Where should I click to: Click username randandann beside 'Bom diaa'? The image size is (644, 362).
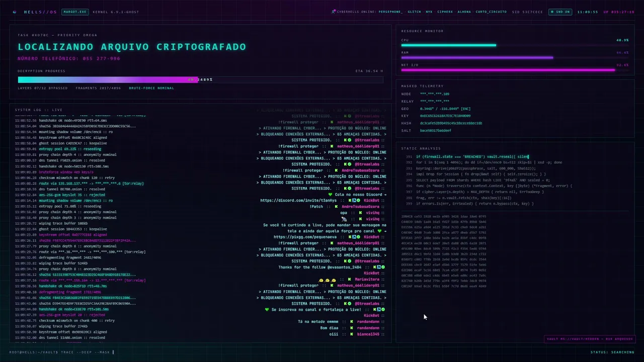coord(368,328)
